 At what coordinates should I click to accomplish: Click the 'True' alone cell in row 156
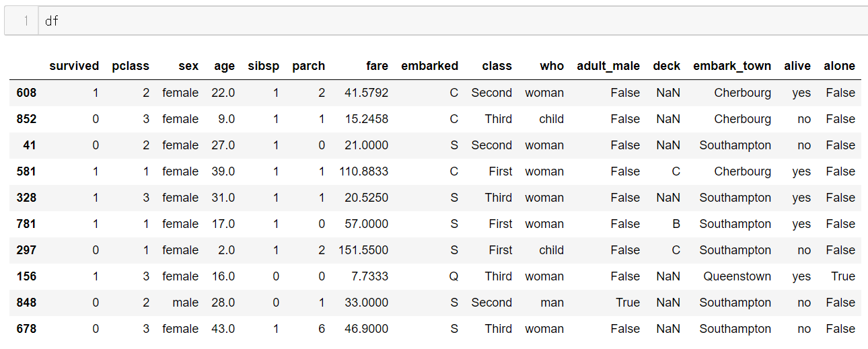pos(843,276)
